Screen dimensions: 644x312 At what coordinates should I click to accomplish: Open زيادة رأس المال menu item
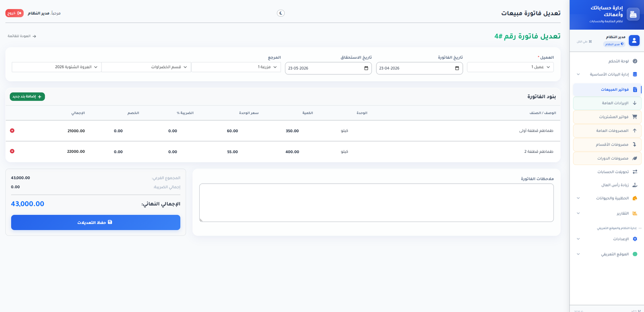[x=607, y=185]
